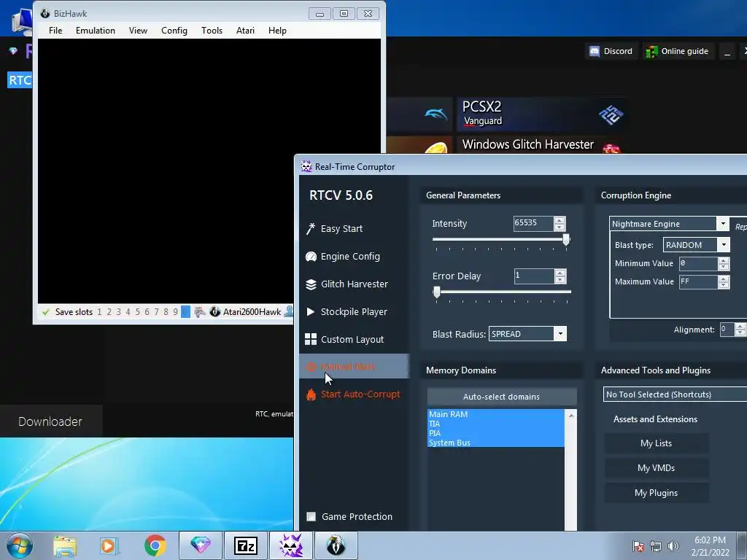Switch to the diamond launcher taskbar icon

tap(200, 545)
